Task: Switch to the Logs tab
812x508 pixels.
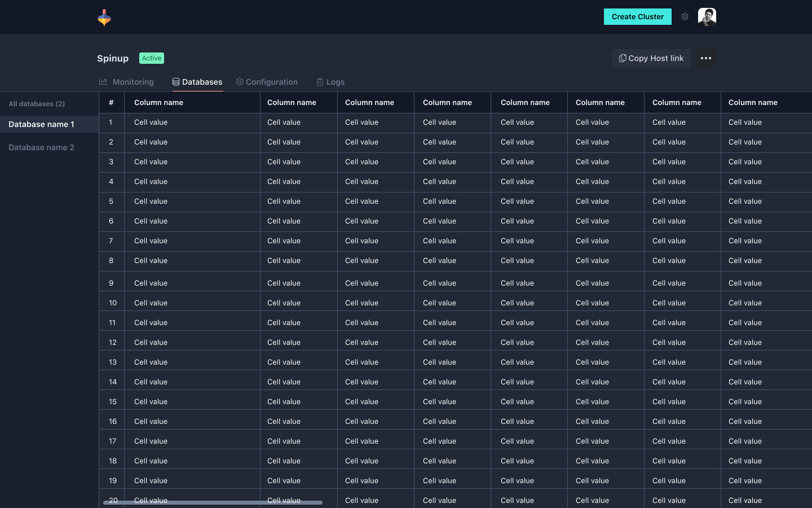Action: coord(335,82)
